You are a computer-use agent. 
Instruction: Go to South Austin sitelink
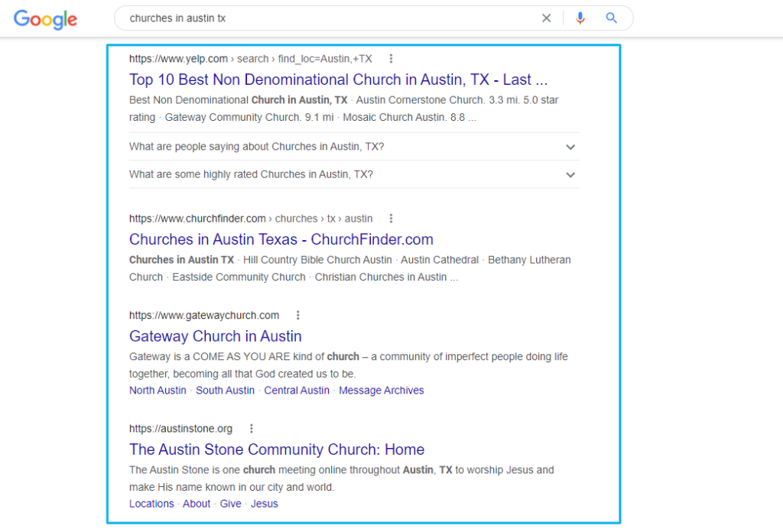coord(225,391)
